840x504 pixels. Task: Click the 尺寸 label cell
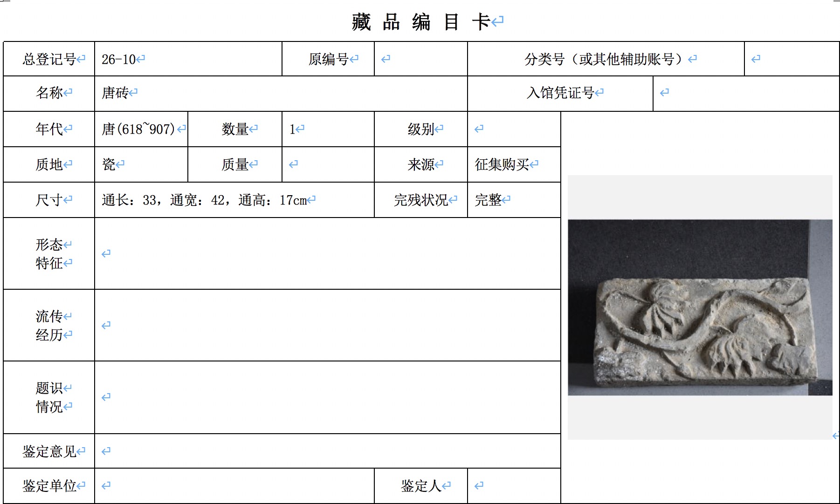49,200
